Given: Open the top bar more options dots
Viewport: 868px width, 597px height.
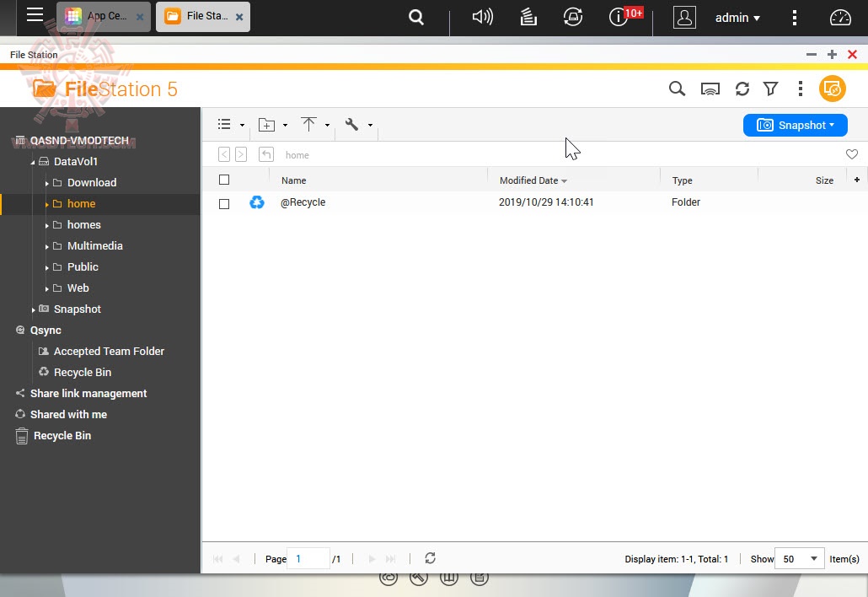Looking at the screenshot, I should pyautogui.click(x=795, y=18).
